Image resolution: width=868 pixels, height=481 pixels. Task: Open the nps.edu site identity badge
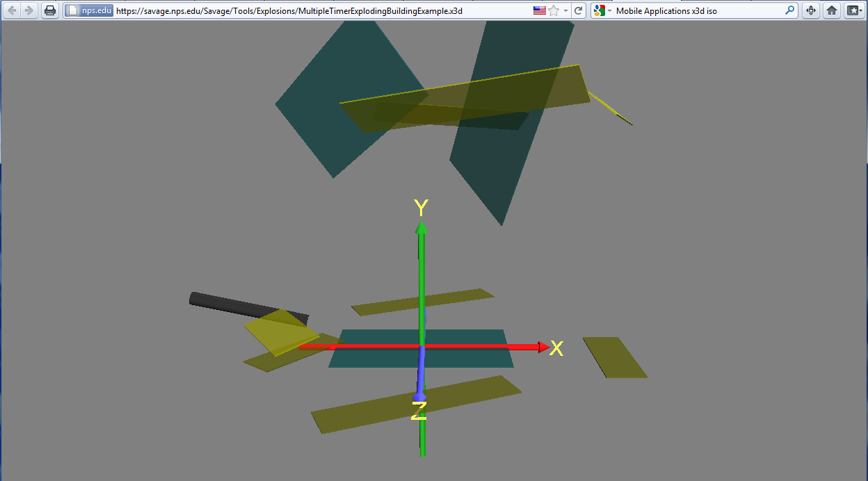(89, 11)
